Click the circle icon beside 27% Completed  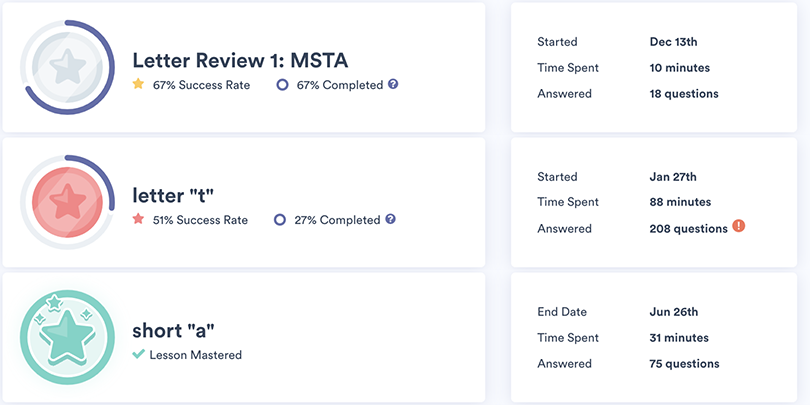tap(280, 220)
